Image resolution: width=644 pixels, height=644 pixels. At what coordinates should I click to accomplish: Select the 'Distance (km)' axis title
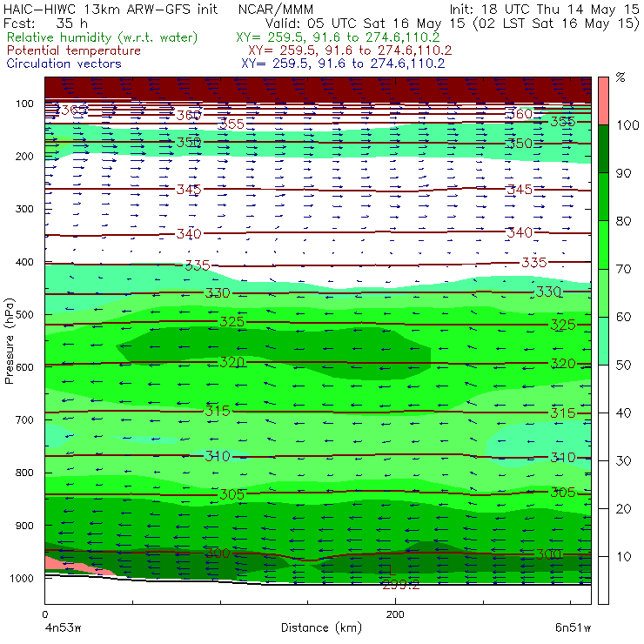coord(321,627)
